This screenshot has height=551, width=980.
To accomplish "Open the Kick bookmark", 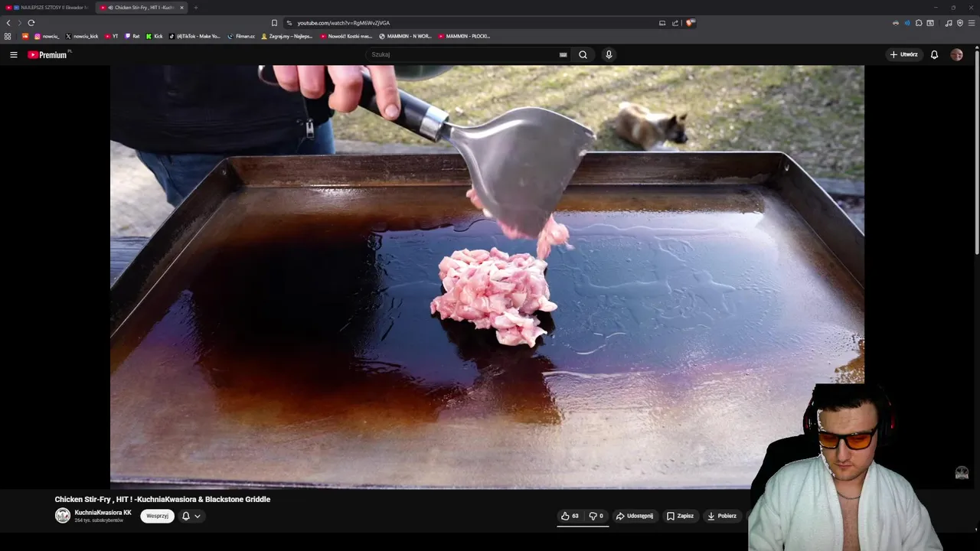I will (x=155, y=36).
